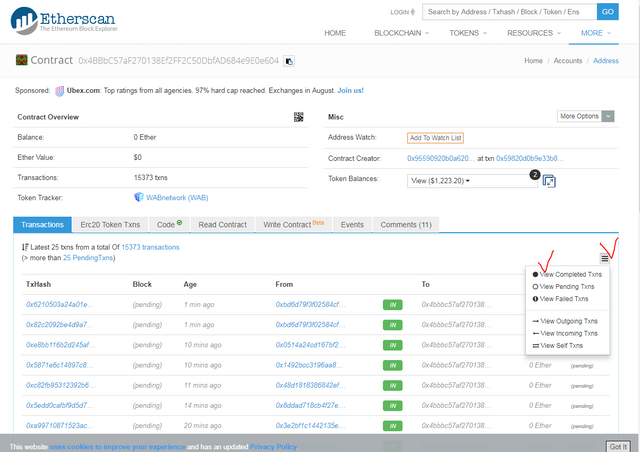Screen dimensions: 640x452
Task: Choose View Incoming Txns
Action: pos(565,333)
